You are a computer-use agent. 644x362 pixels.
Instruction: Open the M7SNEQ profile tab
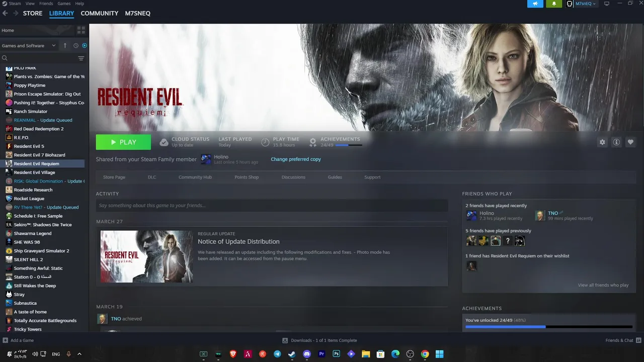pyautogui.click(x=138, y=13)
